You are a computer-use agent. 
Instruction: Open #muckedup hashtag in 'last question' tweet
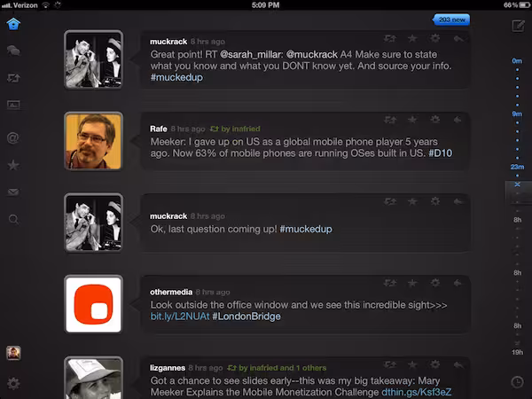(x=306, y=229)
